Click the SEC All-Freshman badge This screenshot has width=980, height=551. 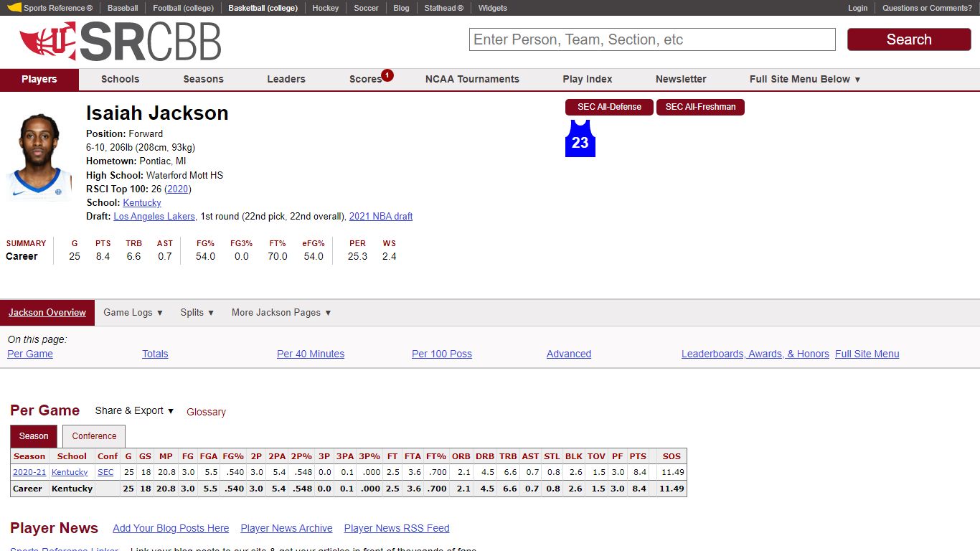[700, 107]
